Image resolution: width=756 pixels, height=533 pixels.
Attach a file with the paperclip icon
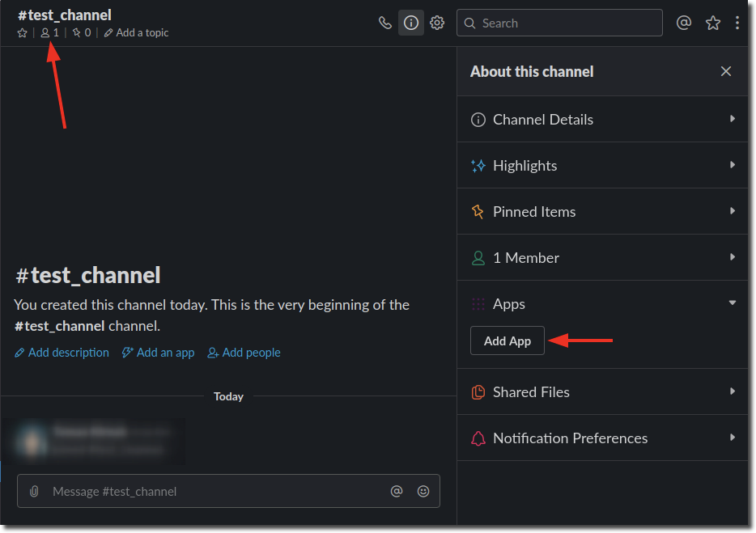point(34,491)
